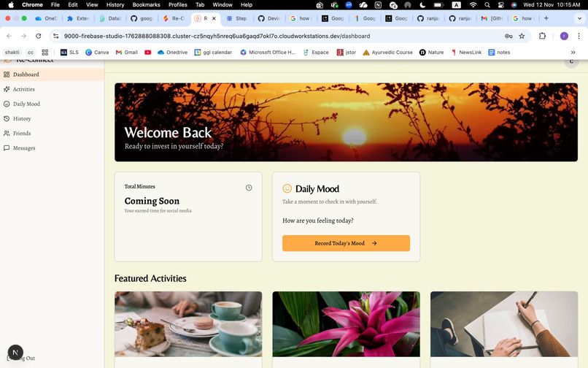This screenshot has height=368, width=588.
Task: Open the Nature bookmark
Action: 431,52
